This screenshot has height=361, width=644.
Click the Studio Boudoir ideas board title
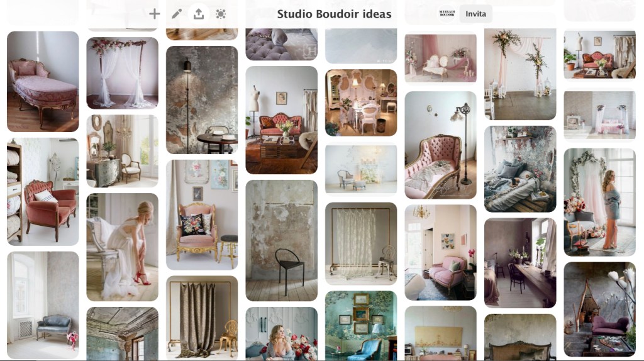pyautogui.click(x=334, y=14)
